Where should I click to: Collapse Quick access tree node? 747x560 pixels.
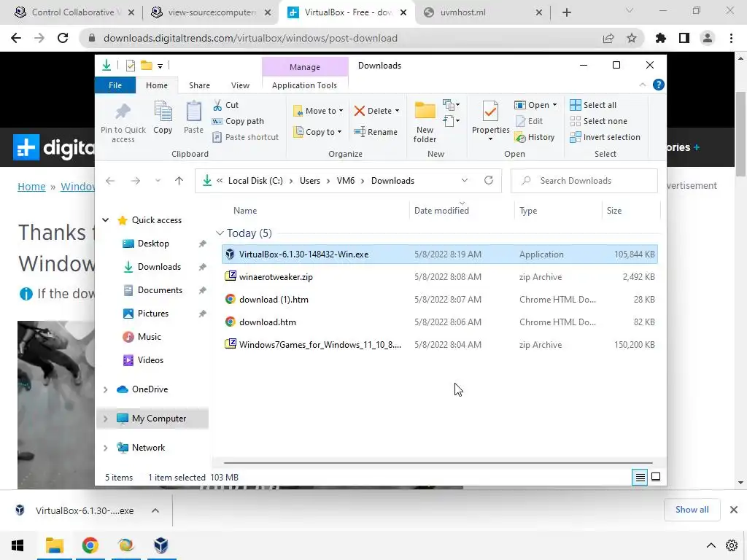(x=105, y=220)
